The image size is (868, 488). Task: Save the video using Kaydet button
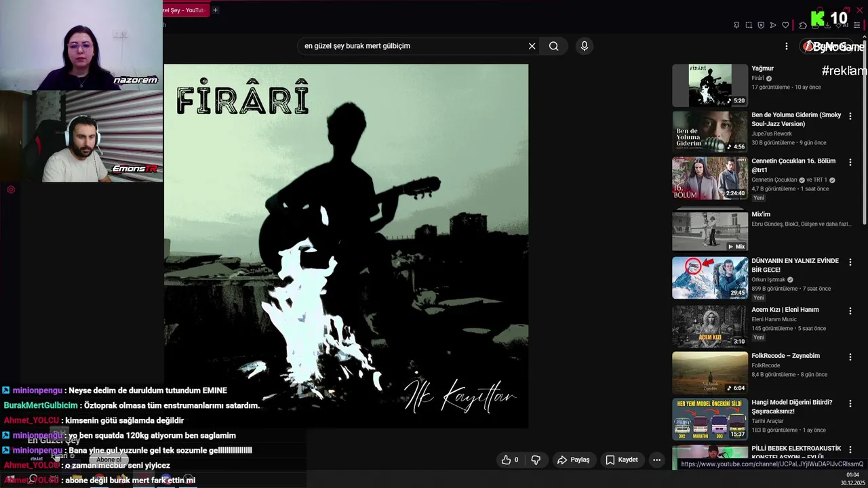click(622, 460)
